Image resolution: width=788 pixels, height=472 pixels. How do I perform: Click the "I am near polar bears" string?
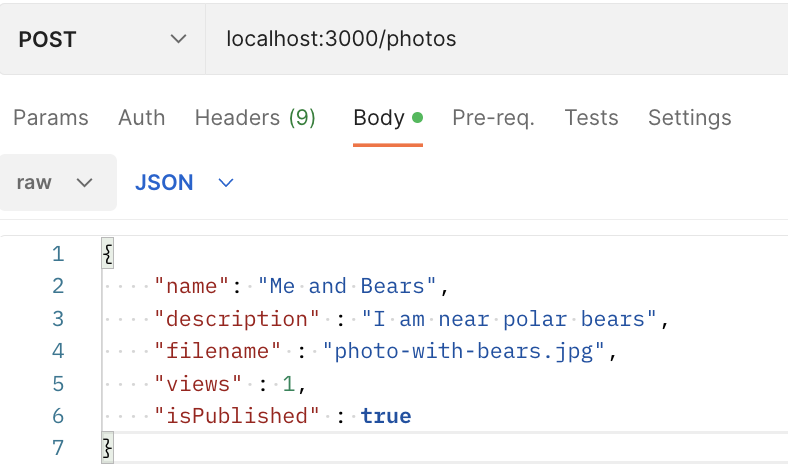(509, 319)
